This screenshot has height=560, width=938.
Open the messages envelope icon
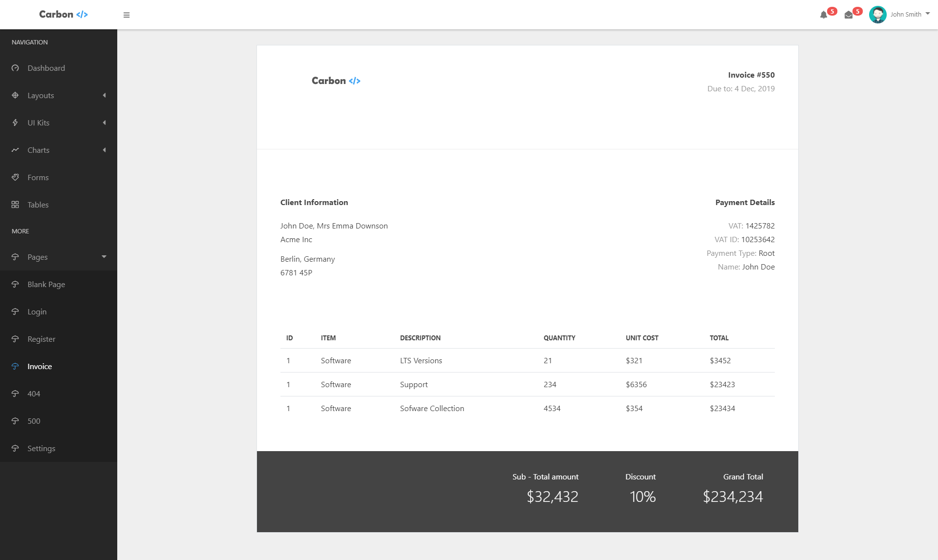click(x=849, y=15)
